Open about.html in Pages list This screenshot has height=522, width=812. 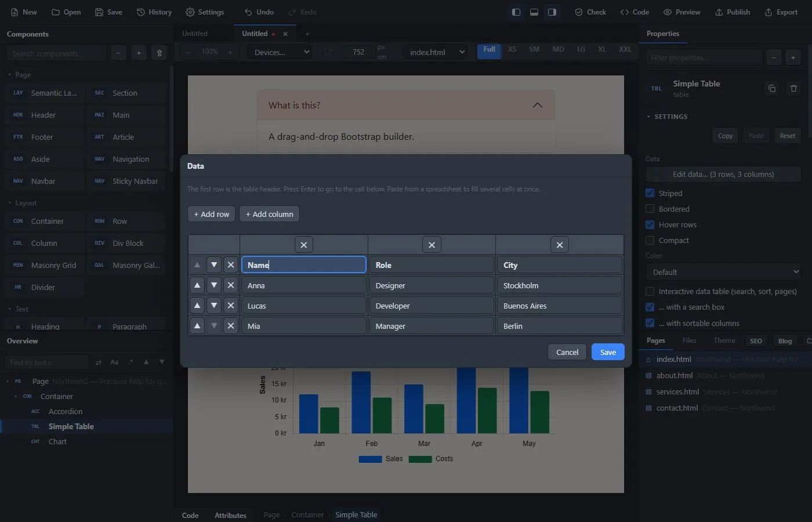coord(675,375)
